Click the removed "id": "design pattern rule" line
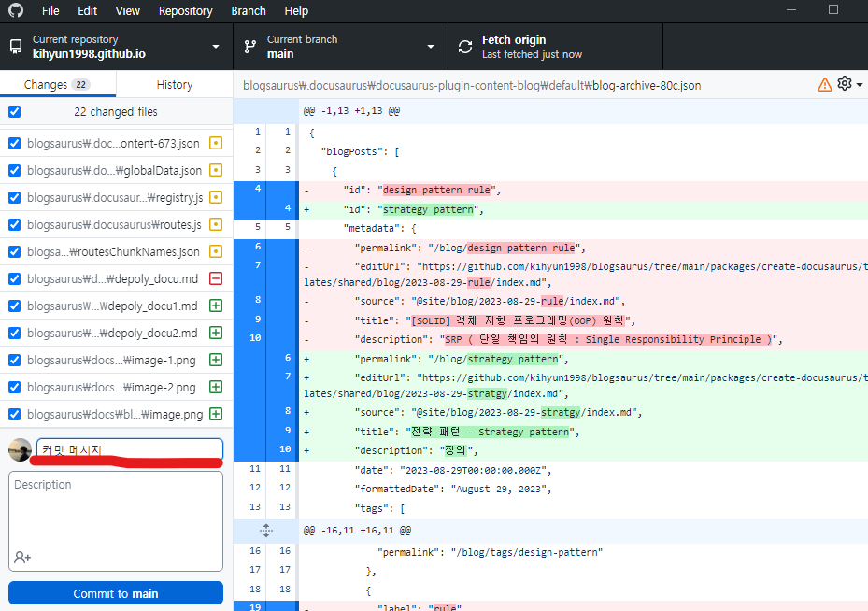Viewport: 868px width, 611px height. click(x=583, y=190)
